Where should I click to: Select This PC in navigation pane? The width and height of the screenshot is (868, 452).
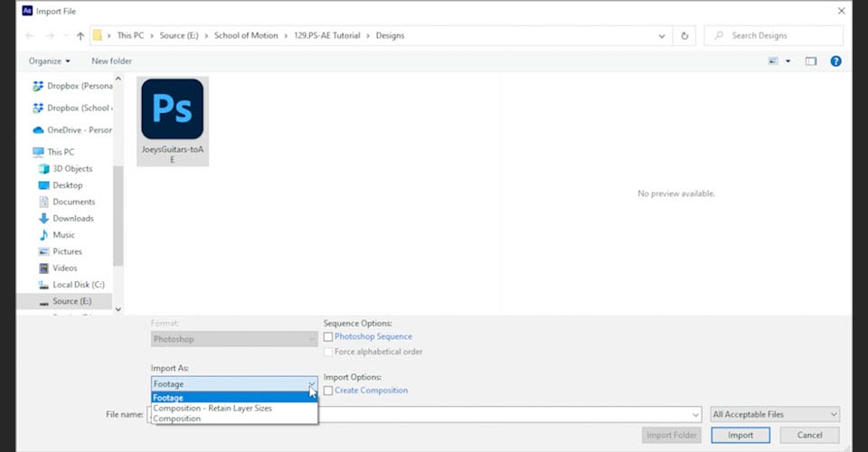point(53,152)
